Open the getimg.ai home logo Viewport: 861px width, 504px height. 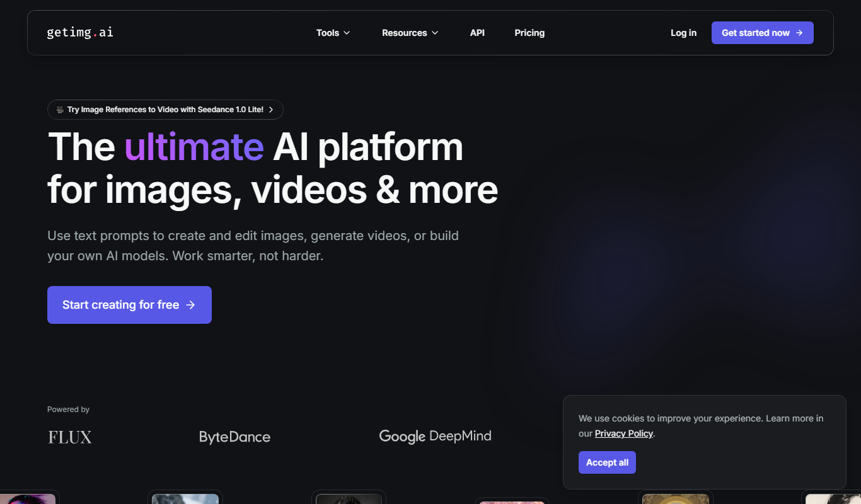point(80,33)
